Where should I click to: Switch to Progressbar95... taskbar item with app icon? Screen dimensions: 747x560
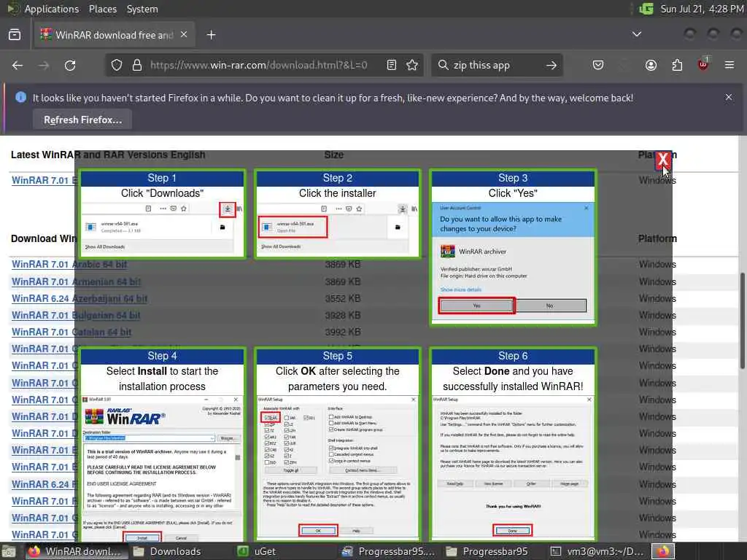tap(388, 551)
